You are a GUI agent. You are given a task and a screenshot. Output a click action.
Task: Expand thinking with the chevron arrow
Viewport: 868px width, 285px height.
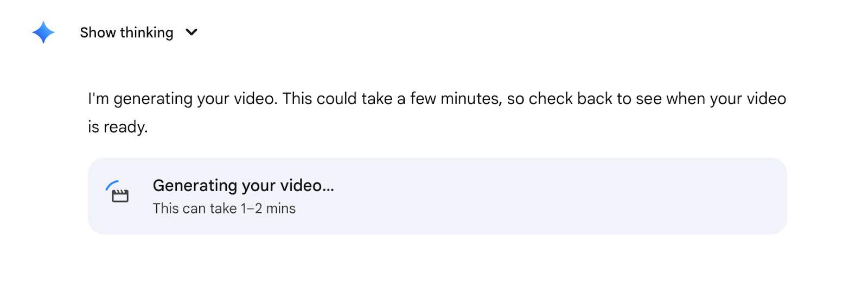point(192,33)
